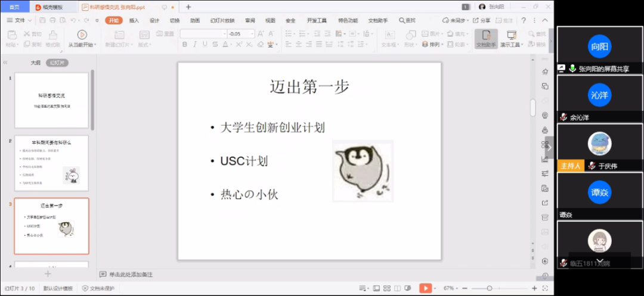Viewport: 644px width, 296px height.
Task: Open the Review (审阅) tab
Action: [250, 20]
